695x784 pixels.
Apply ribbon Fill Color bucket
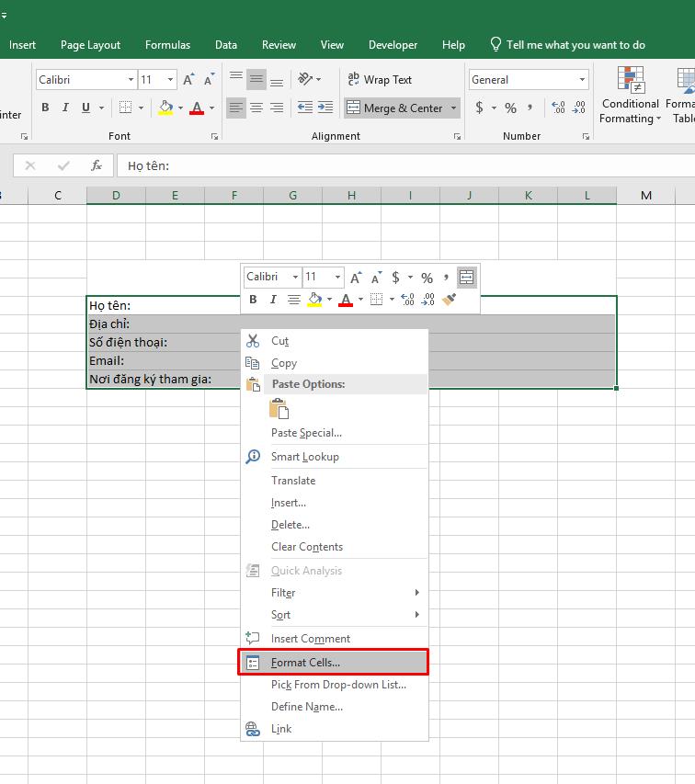tap(165, 108)
